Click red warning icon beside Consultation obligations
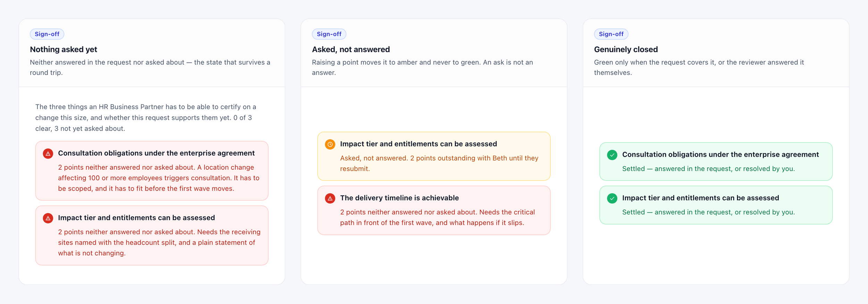 pos(48,154)
